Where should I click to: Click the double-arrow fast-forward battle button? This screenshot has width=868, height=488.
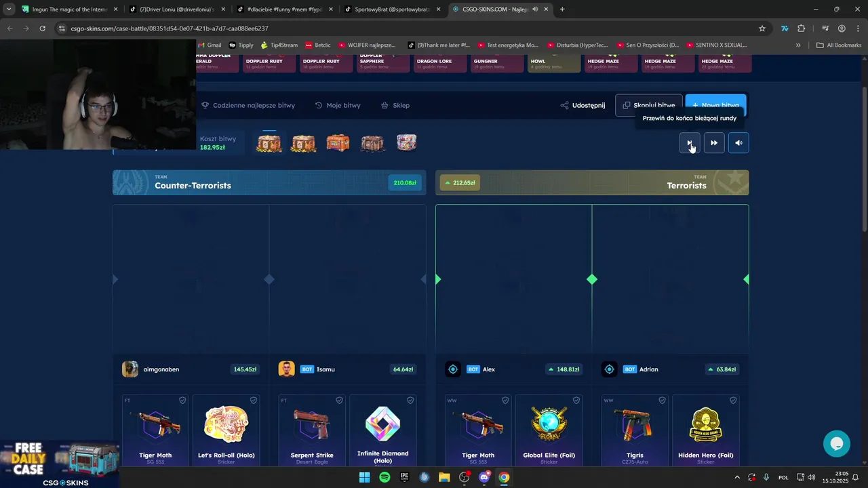coord(714,142)
